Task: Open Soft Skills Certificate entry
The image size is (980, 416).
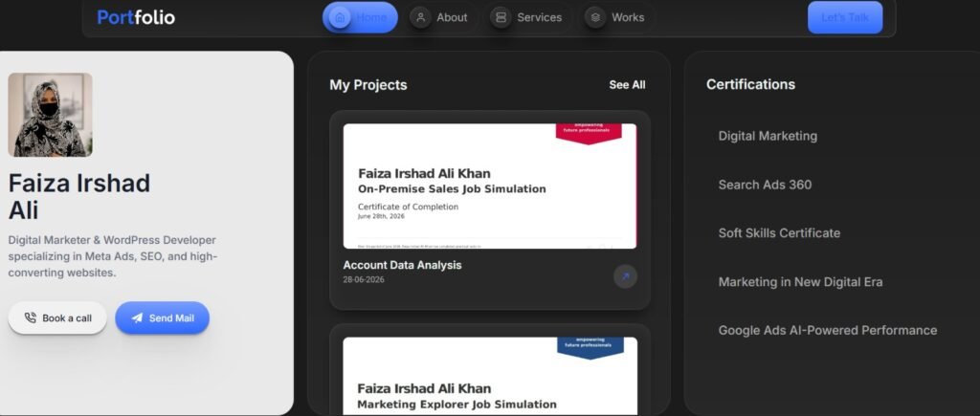Action: 779,233
